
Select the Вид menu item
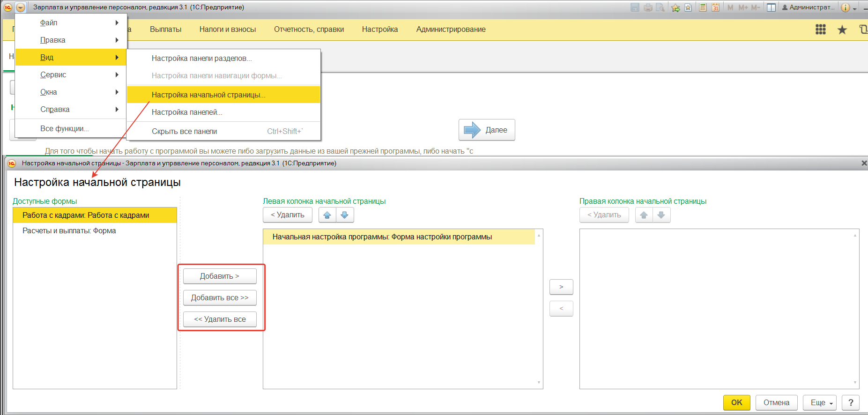(71, 57)
